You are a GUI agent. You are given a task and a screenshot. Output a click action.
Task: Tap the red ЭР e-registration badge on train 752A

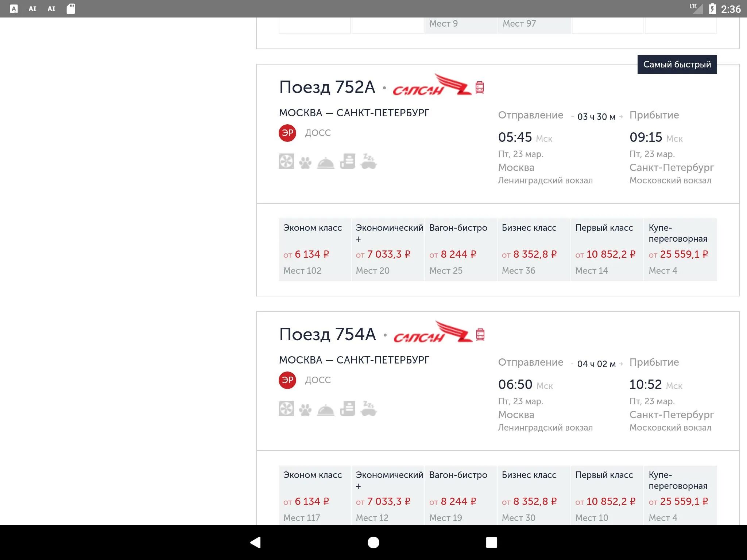(x=287, y=133)
